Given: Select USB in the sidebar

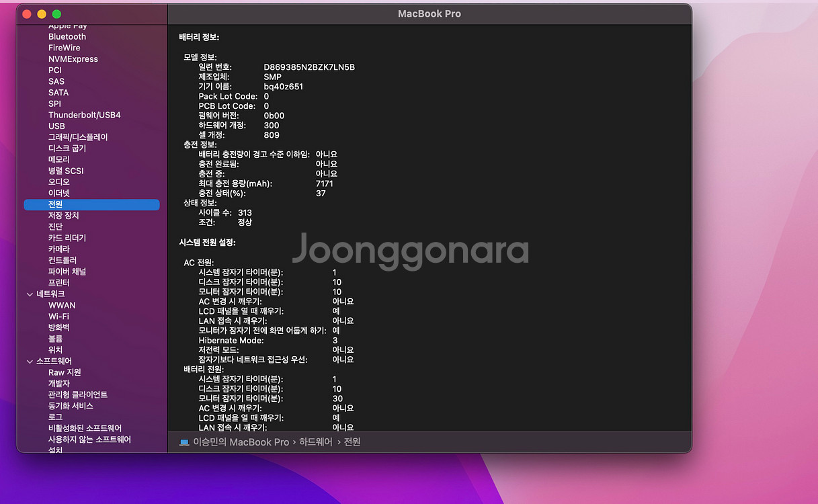Looking at the screenshot, I should pos(56,126).
